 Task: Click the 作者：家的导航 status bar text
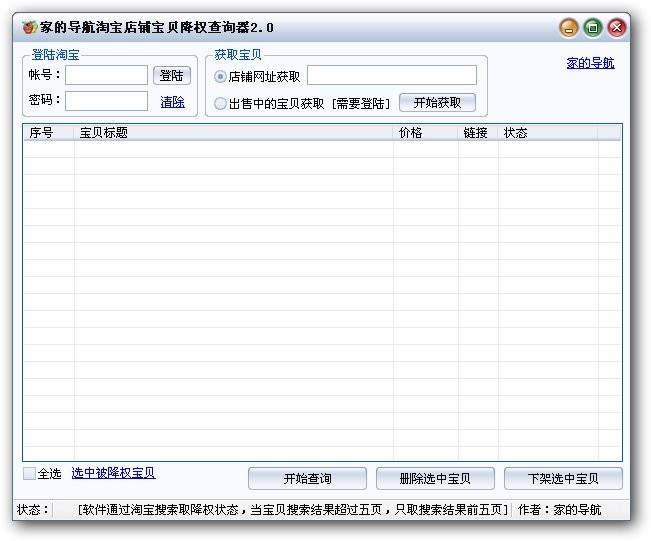559,509
